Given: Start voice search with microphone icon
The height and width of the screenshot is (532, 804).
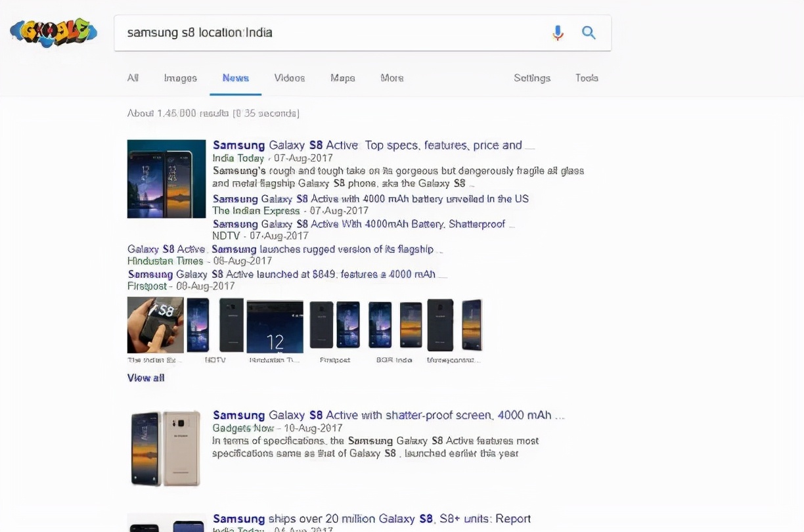Looking at the screenshot, I should [558, 33].
